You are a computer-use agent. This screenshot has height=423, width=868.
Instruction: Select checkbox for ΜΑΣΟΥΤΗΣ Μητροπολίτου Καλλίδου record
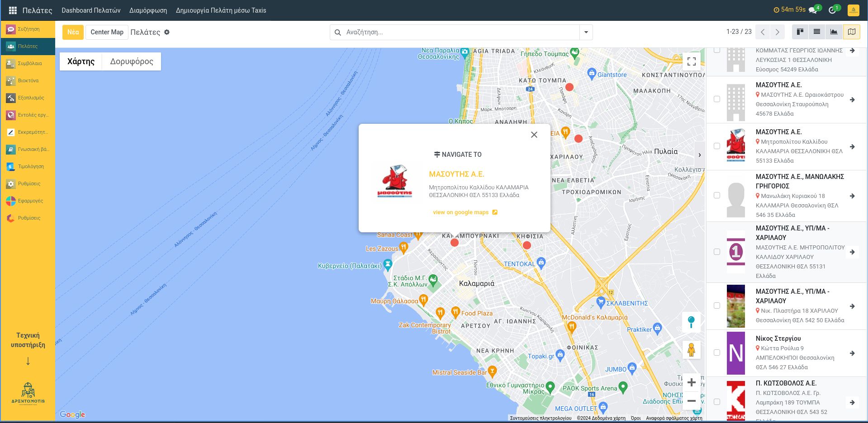717,146
